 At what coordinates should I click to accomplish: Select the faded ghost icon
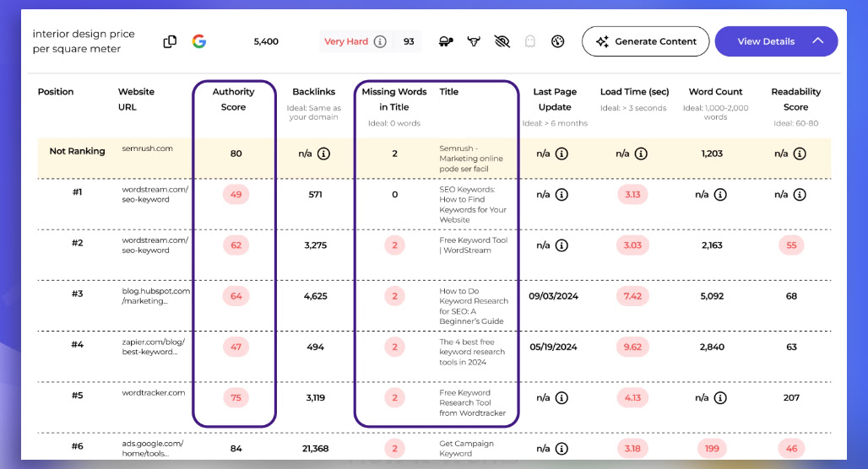point(529,41)
